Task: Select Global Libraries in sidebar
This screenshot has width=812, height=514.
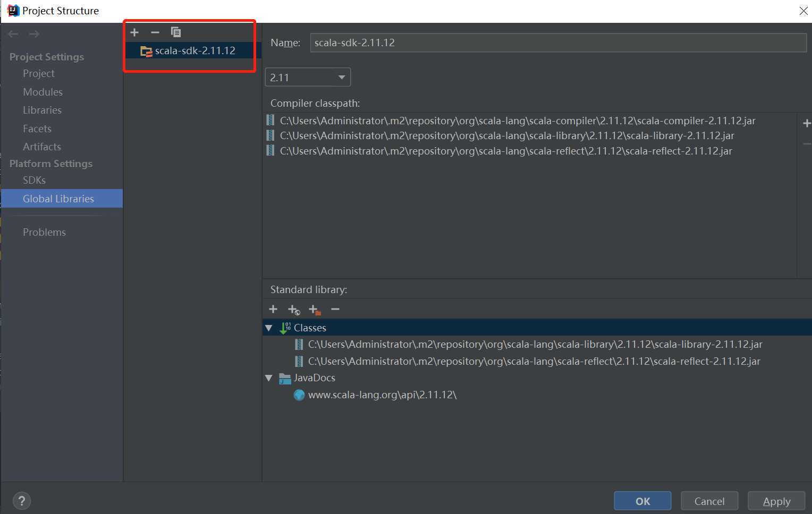Action: (62, 199)
